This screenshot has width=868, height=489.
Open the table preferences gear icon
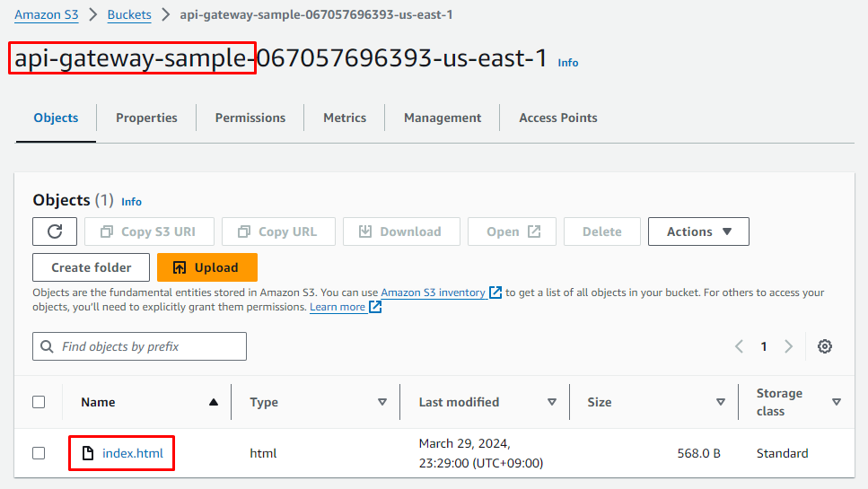point(825,346)
